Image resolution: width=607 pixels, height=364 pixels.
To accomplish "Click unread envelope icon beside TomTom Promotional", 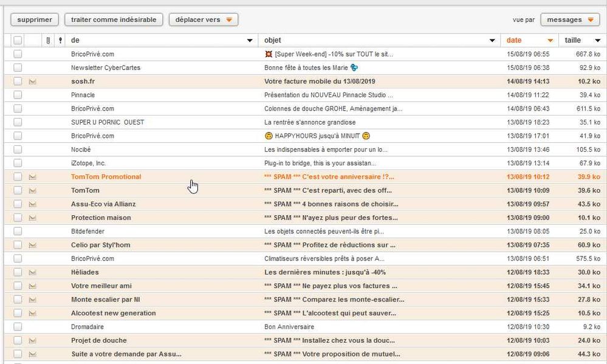I will coord(33,177).
